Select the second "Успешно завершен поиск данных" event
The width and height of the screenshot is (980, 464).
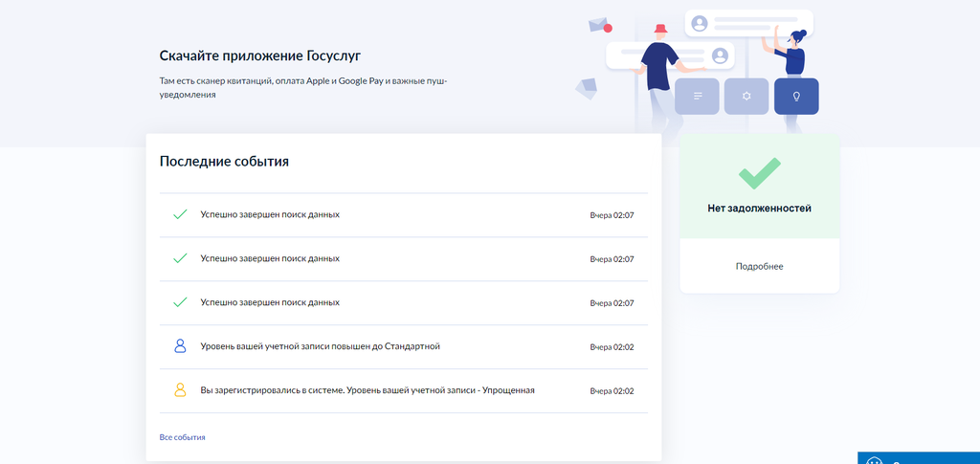pyautogui.click(x=270, y=258)
